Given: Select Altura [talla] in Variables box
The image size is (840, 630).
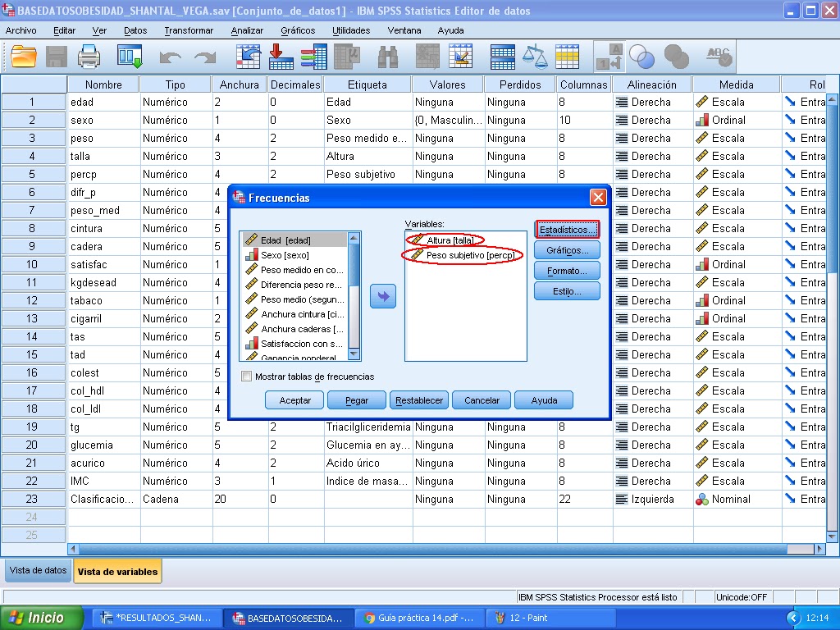Looking at the screenshot, I should 450,240.
